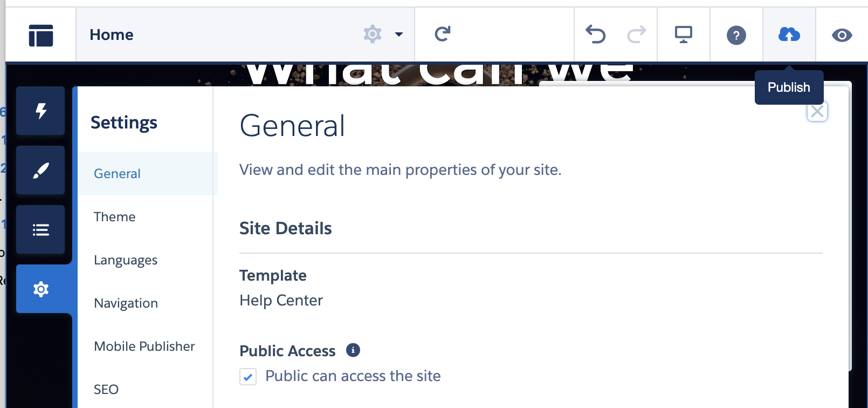Publish the site with cloud upload icon
The height and width of the screenshot is (408, 868).
(x=789, y=35)
